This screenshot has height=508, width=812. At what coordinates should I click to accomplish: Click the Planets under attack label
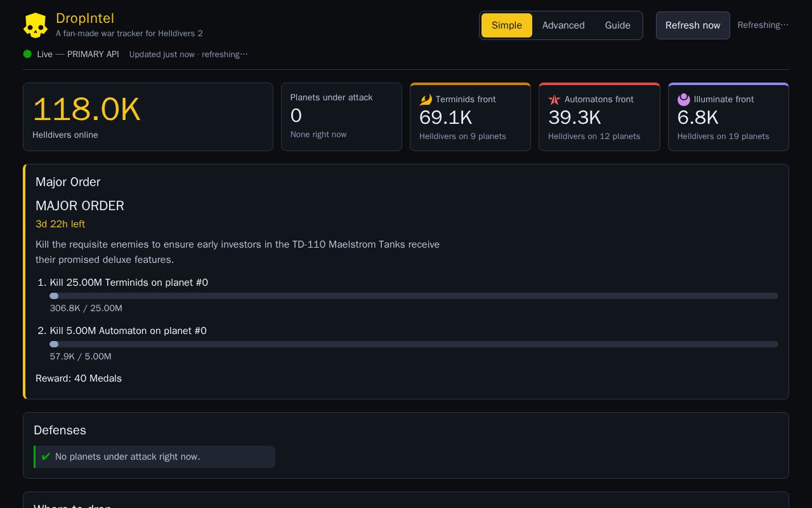tap(331, 97)
